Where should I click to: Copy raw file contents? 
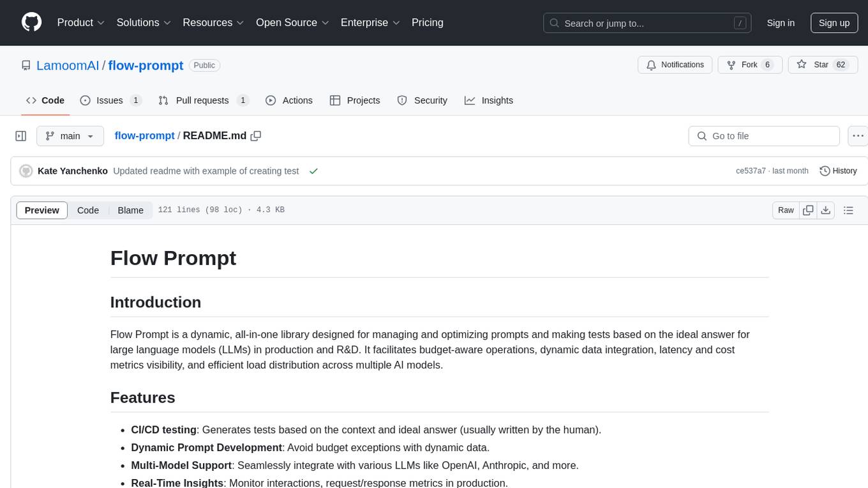pos(809,210)
